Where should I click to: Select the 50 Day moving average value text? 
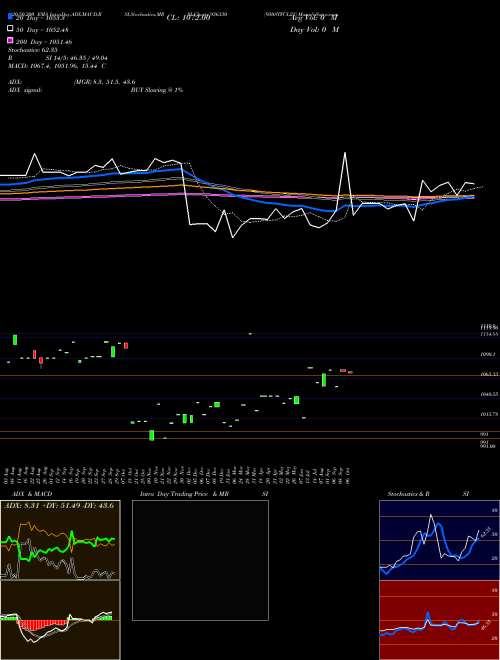point(42,30)
